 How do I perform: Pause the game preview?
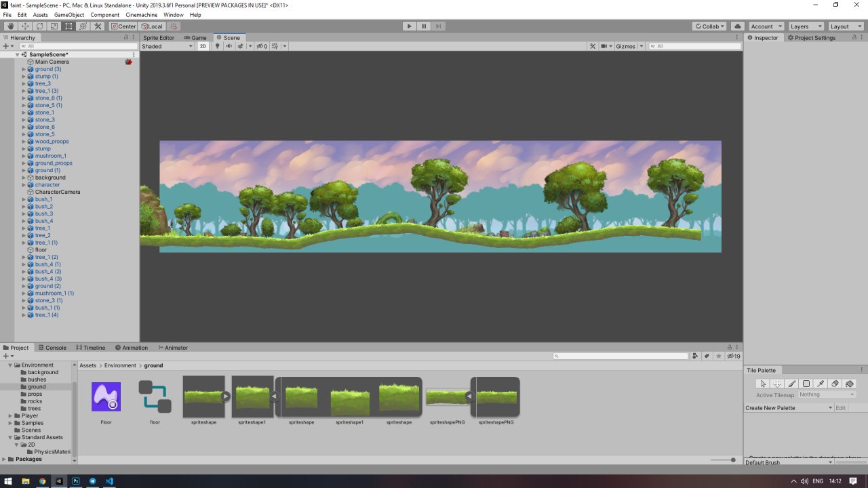424,26
